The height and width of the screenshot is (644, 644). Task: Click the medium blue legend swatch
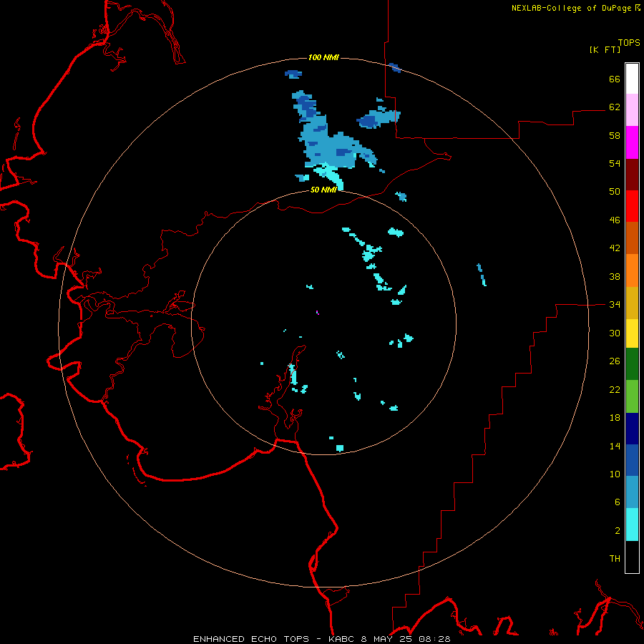click(632, 460)
